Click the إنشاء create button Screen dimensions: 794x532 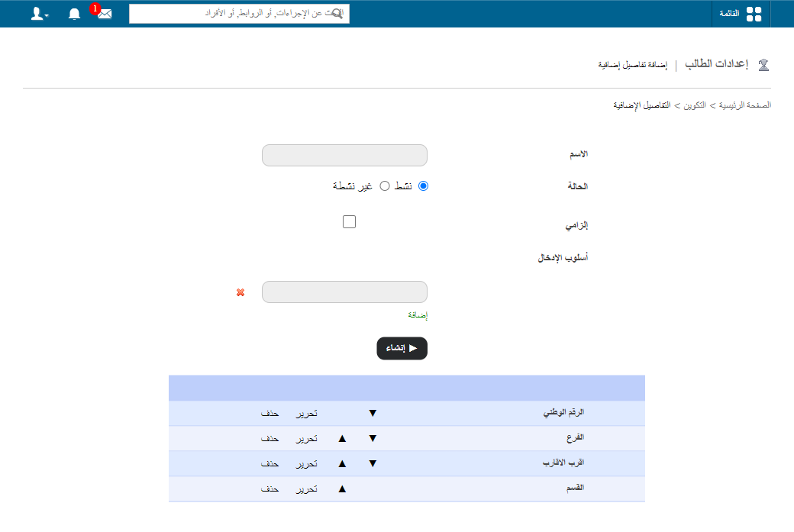click(402, 348)
